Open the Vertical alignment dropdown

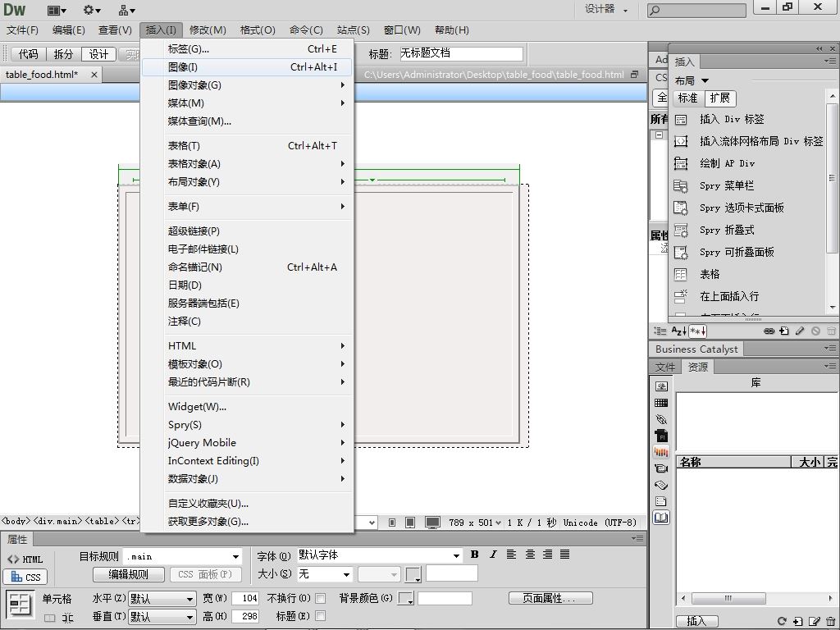pos(162,617)
